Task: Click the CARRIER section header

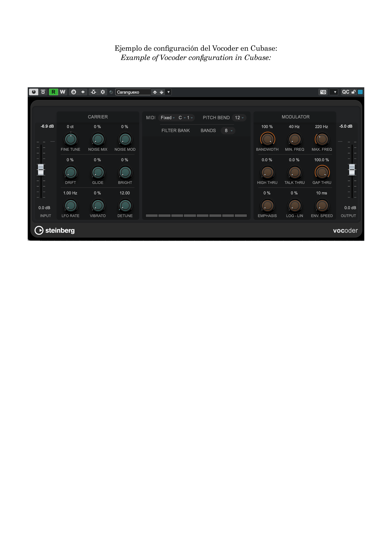Action: 98,117
